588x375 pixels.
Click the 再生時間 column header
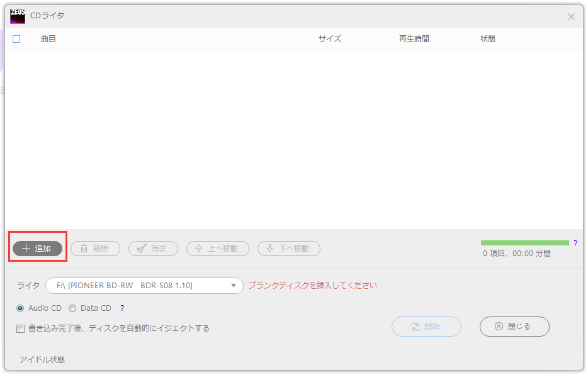tap(414, 38)
